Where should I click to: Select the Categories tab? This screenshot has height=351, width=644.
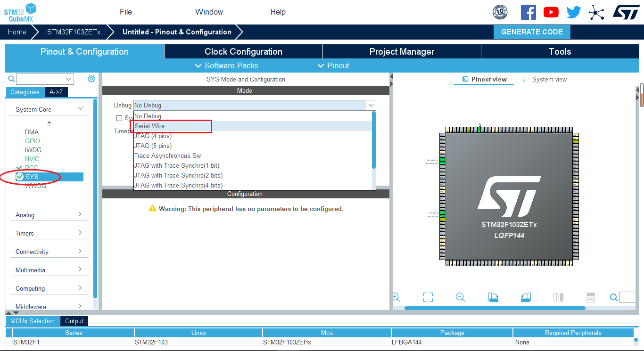tap(25, 92)
